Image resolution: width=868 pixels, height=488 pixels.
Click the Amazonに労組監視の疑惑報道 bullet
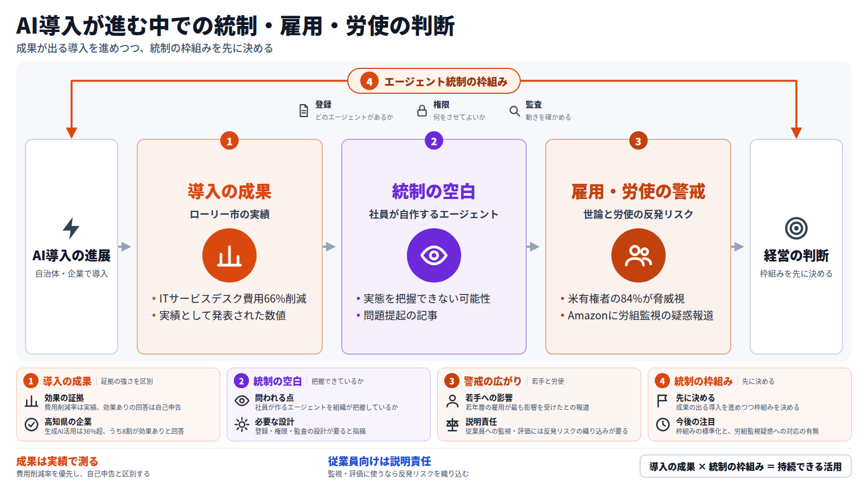641,316
